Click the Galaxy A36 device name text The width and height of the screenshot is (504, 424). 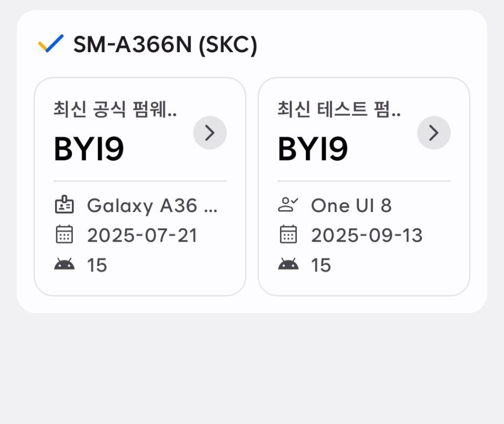pos(152,206)
